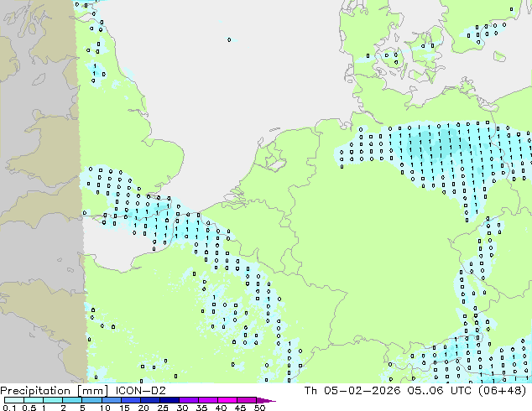Click the legend label '50'
The width and height of the screenshot is (532, 411).
(259, 408)
